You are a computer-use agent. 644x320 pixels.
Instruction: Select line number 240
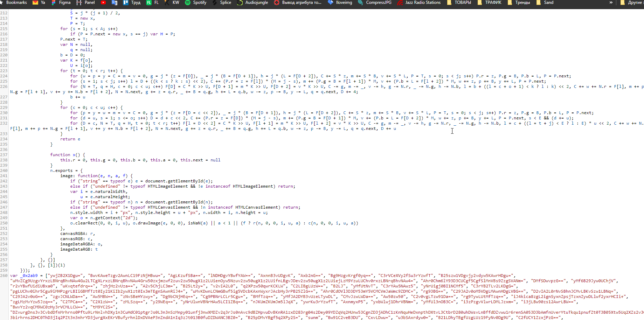tap(4, 171)
